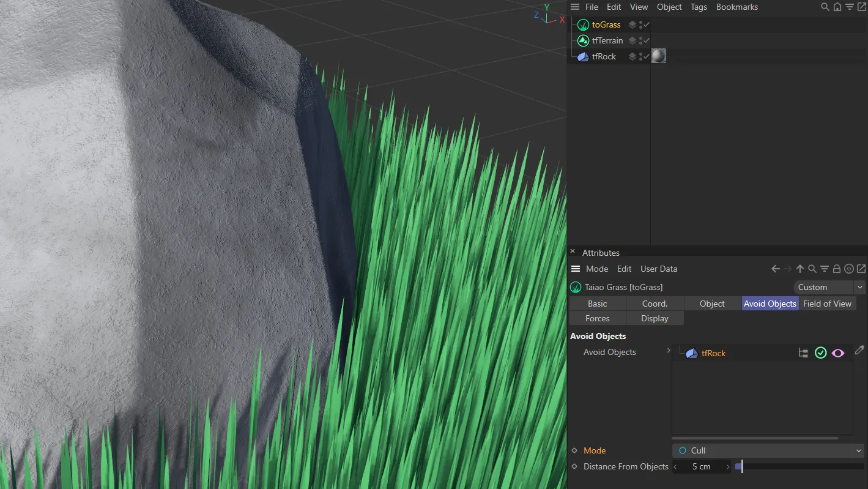Toggle the pink eye visibility on tfRock
Image resolution: width=868 pixels, height=489 pixels.
coord(838,353)
